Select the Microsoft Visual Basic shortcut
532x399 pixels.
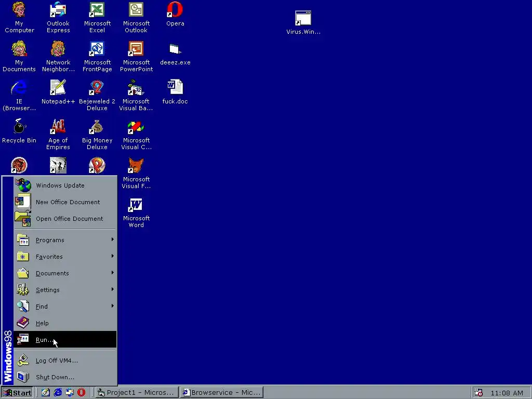pos(136,96)
